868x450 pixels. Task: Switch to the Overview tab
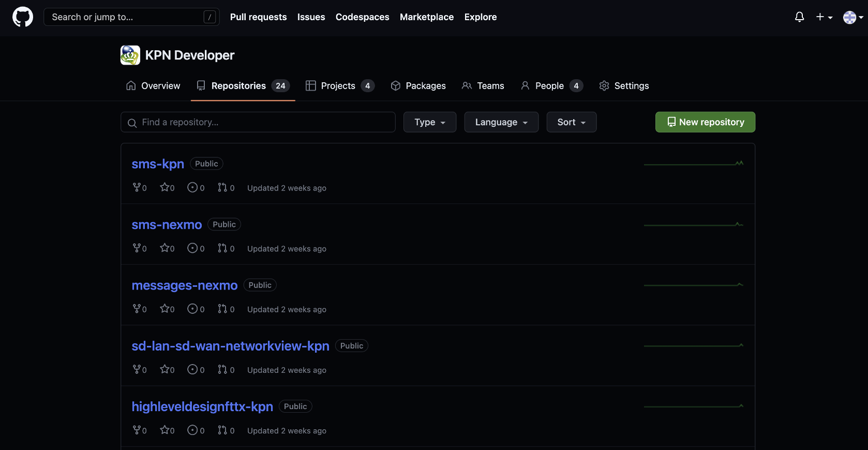point(153,86)
